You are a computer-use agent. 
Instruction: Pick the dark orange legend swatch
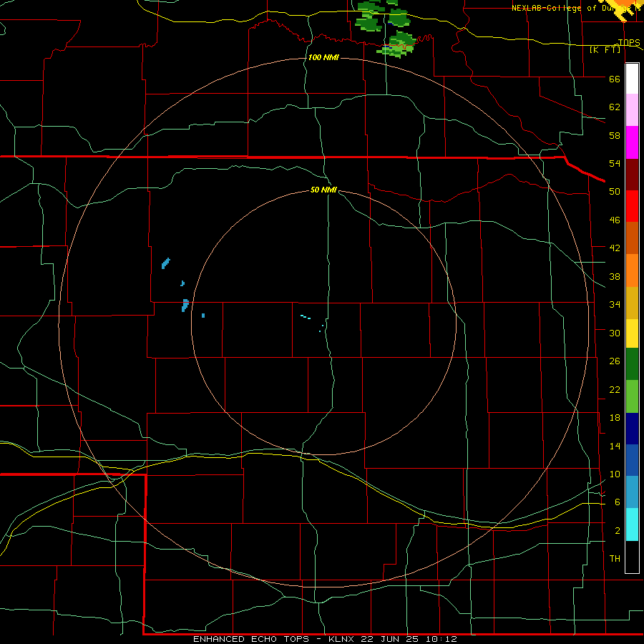632,238
